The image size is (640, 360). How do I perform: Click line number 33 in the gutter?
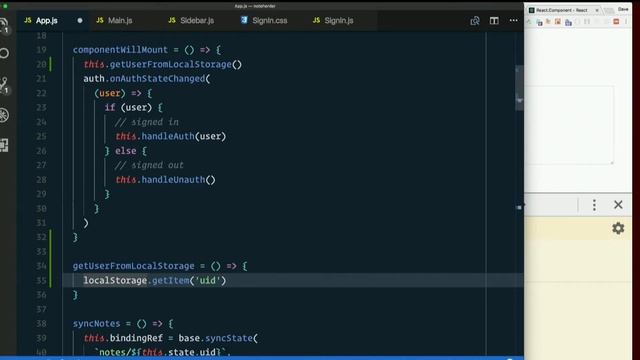coord(41,252)
